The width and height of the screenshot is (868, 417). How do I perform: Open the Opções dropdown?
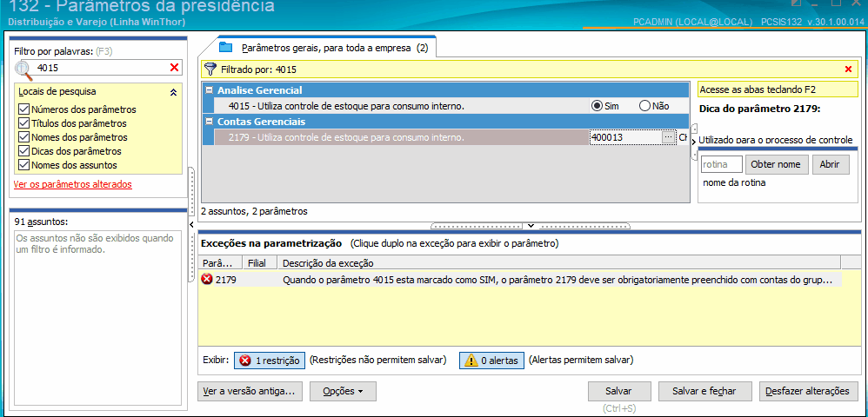tap(343, 391)
